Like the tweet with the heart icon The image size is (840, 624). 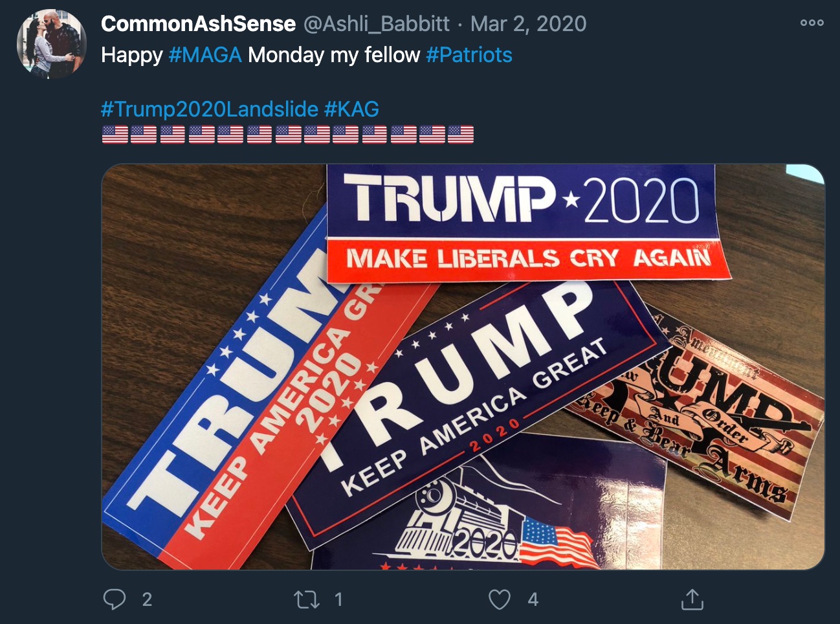tap(499, 599)
